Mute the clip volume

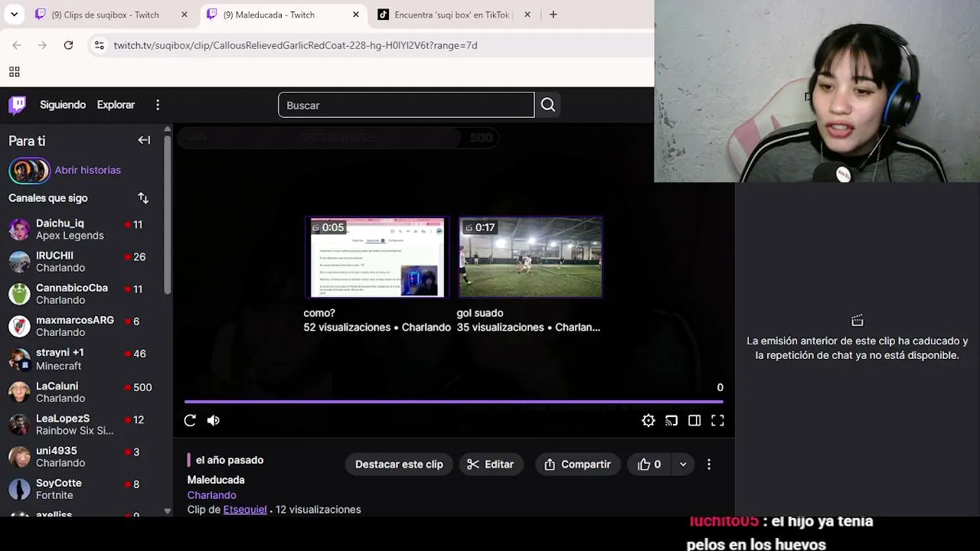[x=214, y=420]
